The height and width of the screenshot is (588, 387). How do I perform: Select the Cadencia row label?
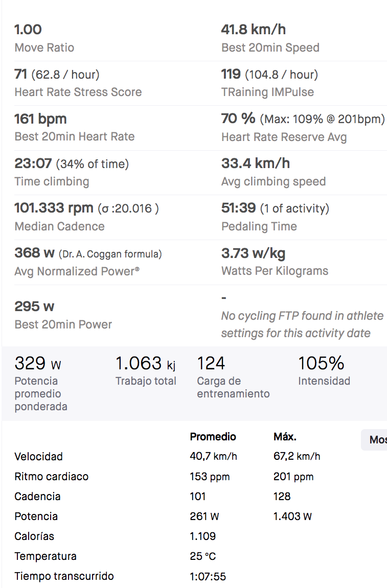click(x=37, y=497)
